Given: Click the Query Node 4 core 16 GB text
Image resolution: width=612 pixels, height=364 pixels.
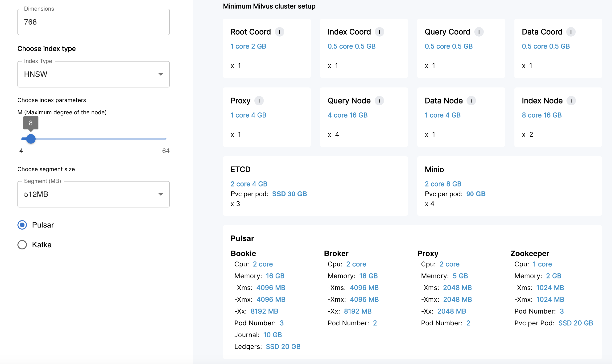Looking at the screenshot, I should [347, 115].
